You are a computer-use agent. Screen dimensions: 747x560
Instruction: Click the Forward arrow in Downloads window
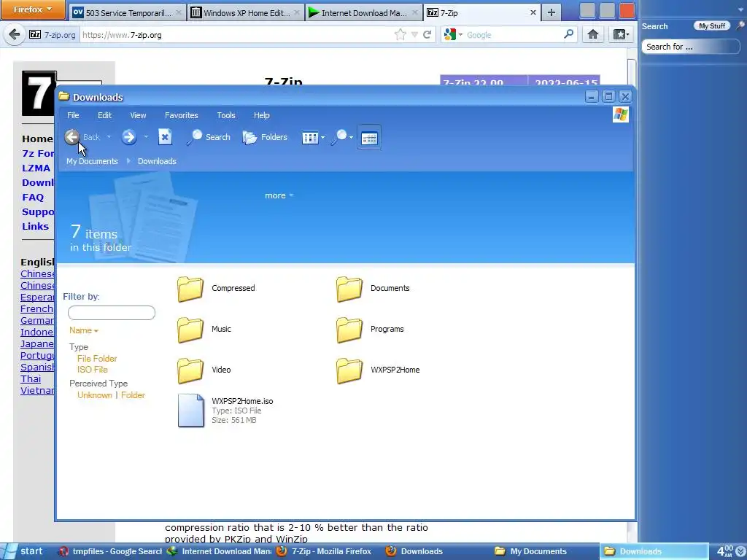tap(128, 137)
